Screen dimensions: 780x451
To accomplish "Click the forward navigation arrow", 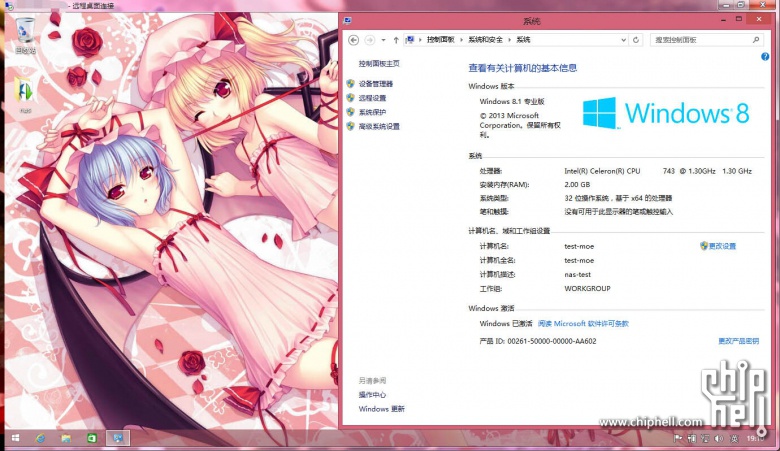I will tap(370, 40).
